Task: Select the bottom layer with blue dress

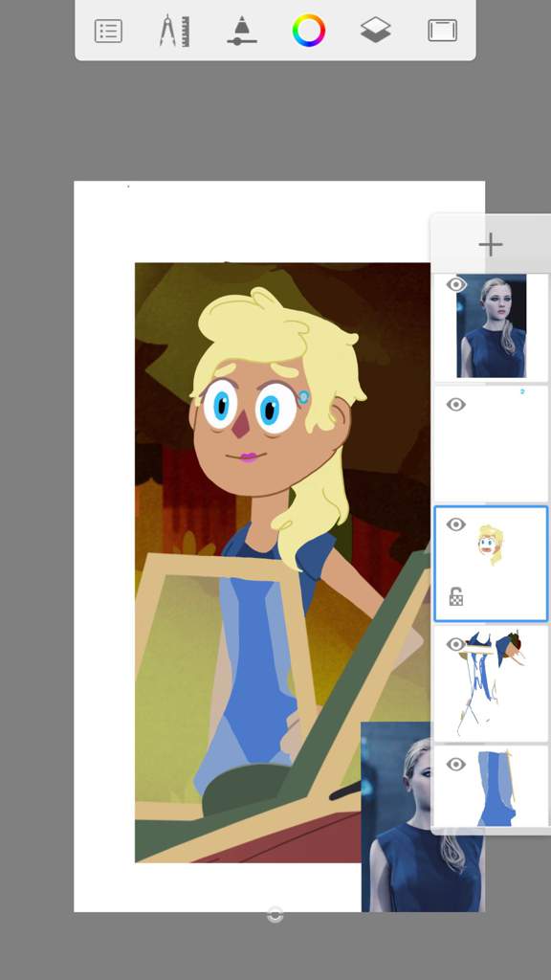Action: [x=491, y=787]
